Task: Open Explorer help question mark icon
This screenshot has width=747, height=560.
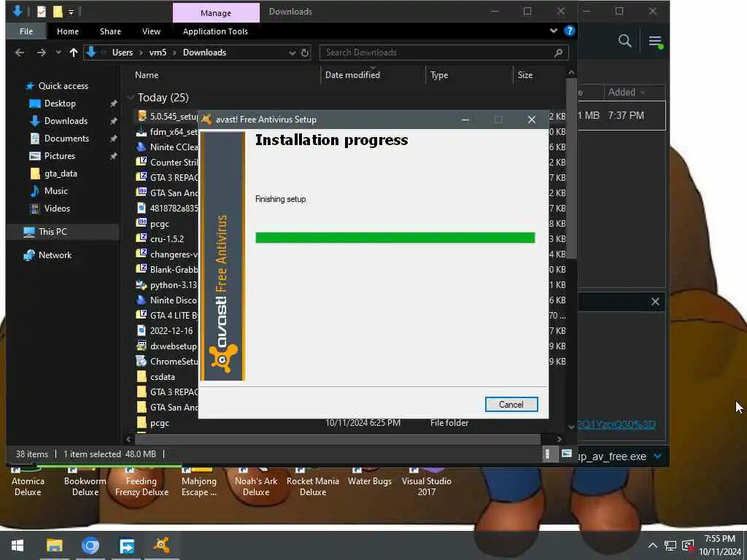Action: [569, 31]
